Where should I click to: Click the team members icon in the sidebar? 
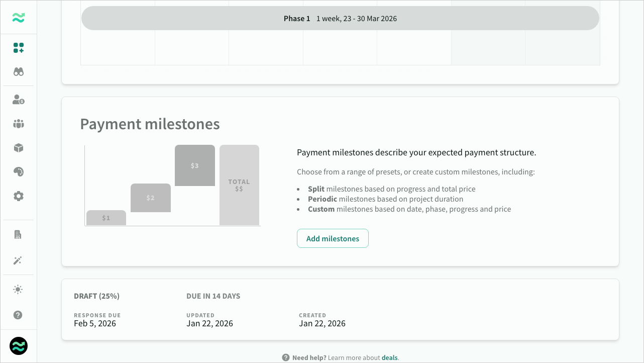tap(18, 124)
